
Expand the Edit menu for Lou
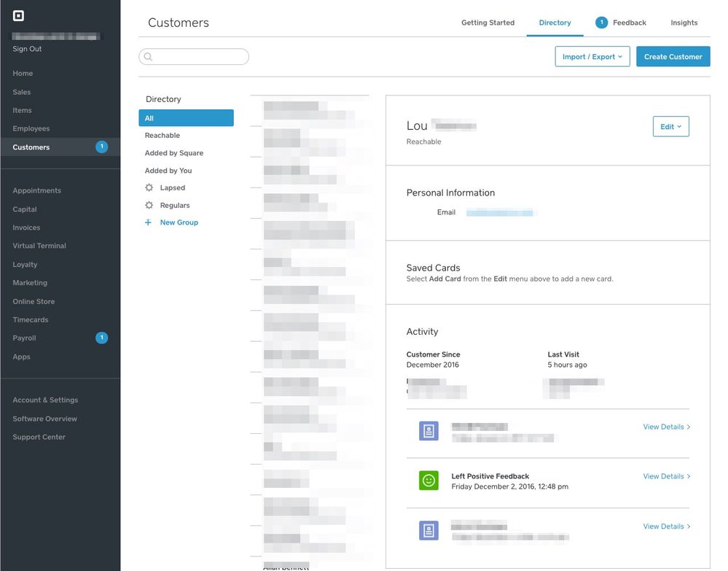670,127
